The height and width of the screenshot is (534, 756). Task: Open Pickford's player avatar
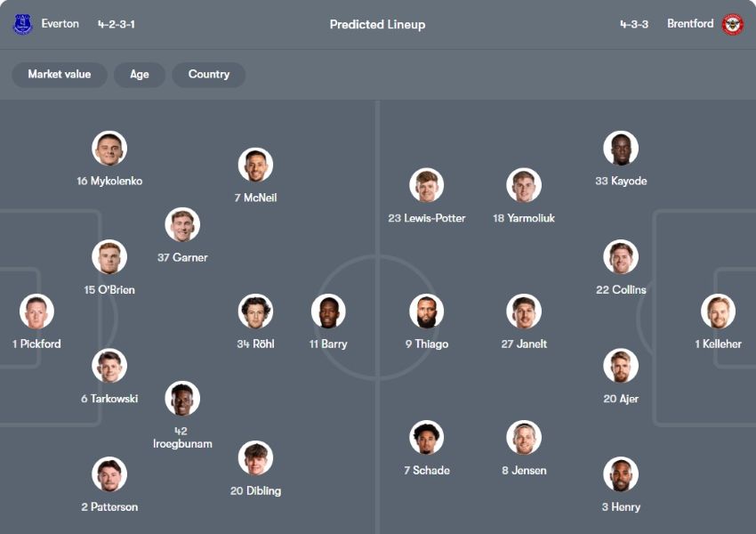coord(37,311)
